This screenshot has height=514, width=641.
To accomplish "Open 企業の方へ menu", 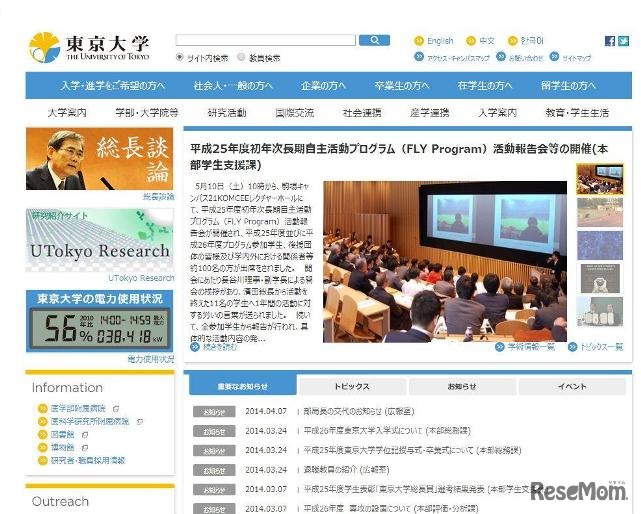I will [323, 86].
